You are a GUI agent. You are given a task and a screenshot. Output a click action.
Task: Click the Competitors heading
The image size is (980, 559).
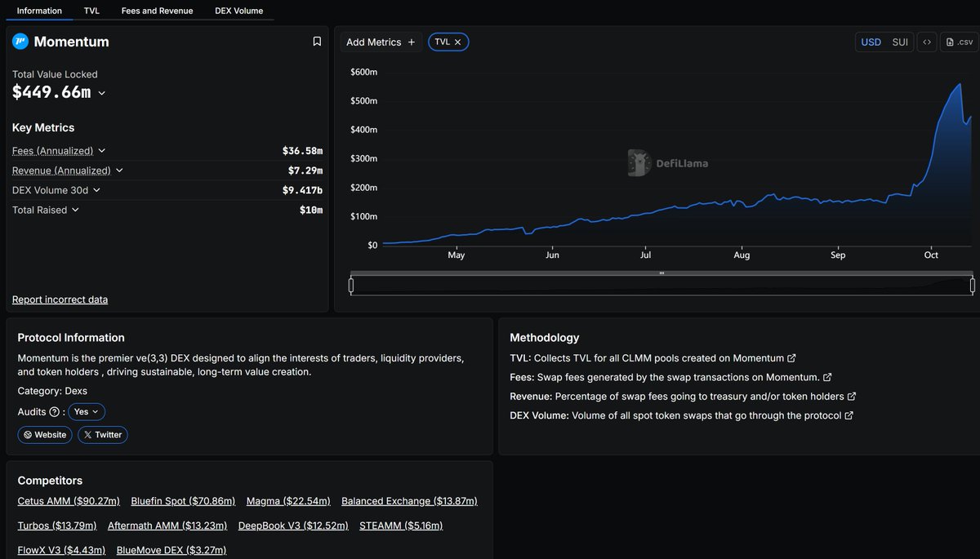[50, 481]
